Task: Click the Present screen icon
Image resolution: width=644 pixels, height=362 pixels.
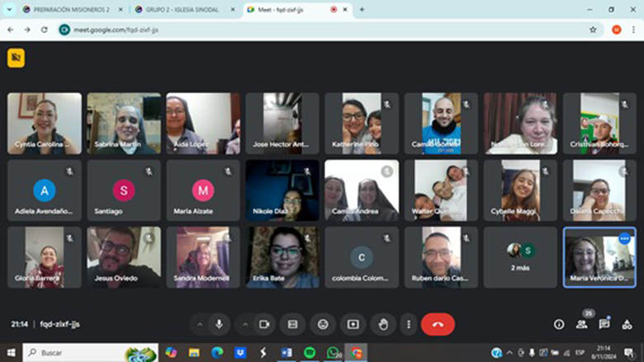Action: pos(353,324)
